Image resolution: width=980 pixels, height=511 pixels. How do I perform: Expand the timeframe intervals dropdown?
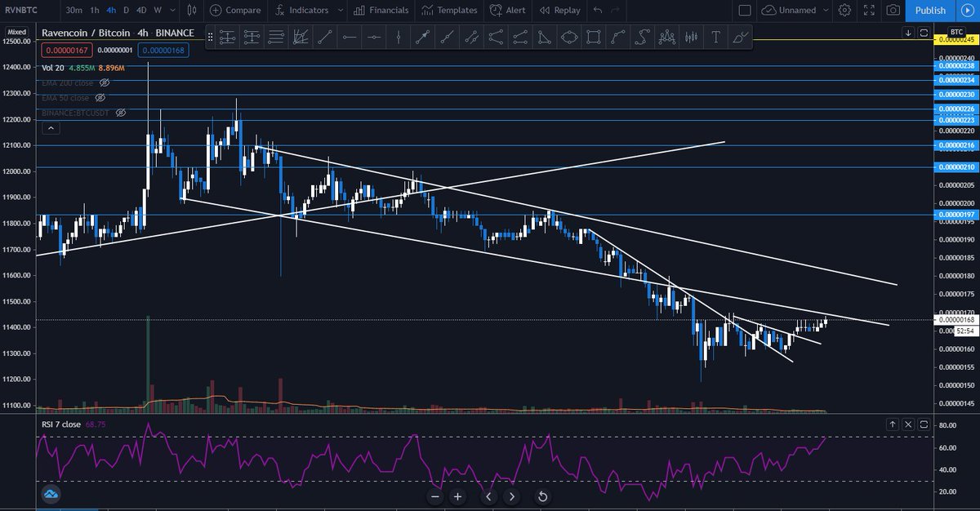tap(172, 11)
